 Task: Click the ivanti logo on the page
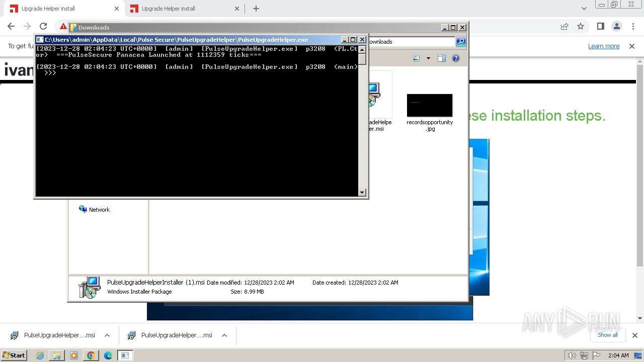[x=19, y=70]
